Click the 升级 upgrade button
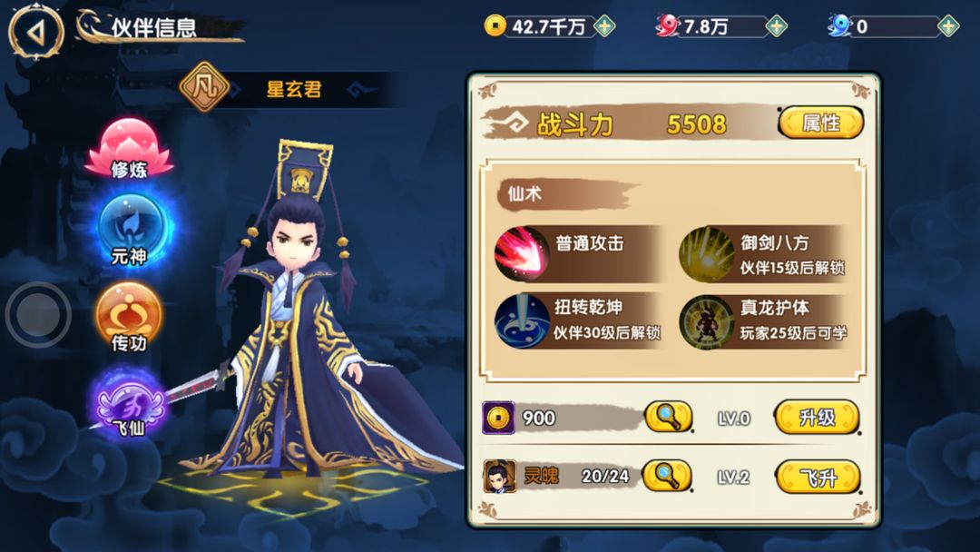Image resolution: width=980 pixels, height=552 pixels. tap(817, 417)
